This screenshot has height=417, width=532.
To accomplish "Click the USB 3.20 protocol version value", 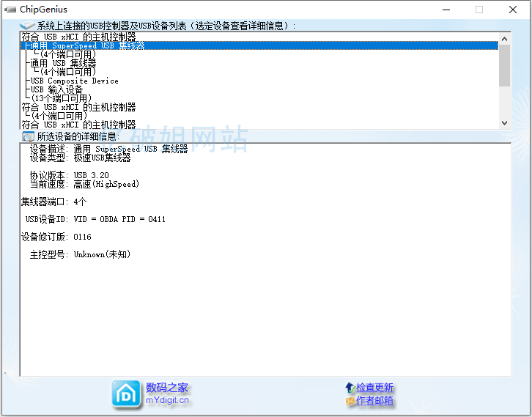I will pos(92,175).
